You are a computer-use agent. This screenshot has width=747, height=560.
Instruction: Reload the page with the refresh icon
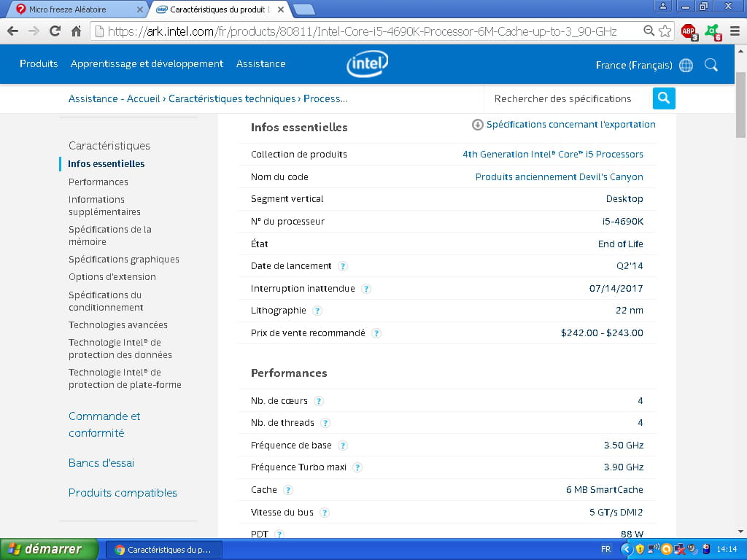(x=55, y=31)
